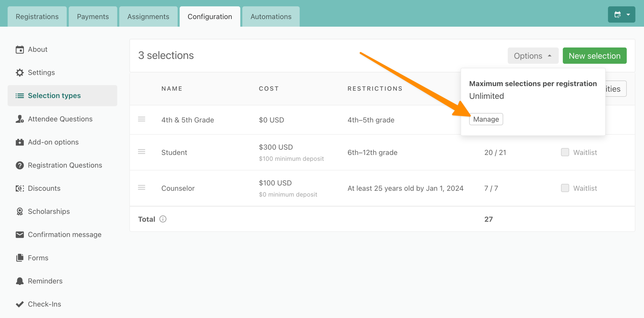Screen dimensions: 644x318
Task: Click the Reminders bell icon
Action: 20,281
